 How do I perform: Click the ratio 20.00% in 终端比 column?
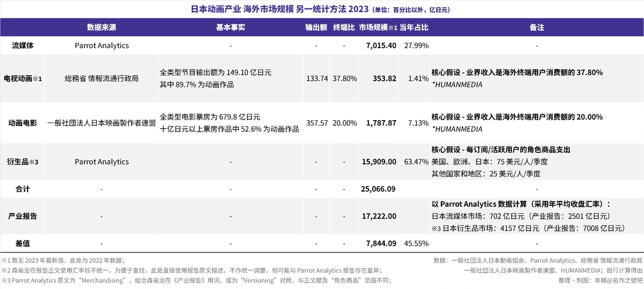click(x=345, y=123)
